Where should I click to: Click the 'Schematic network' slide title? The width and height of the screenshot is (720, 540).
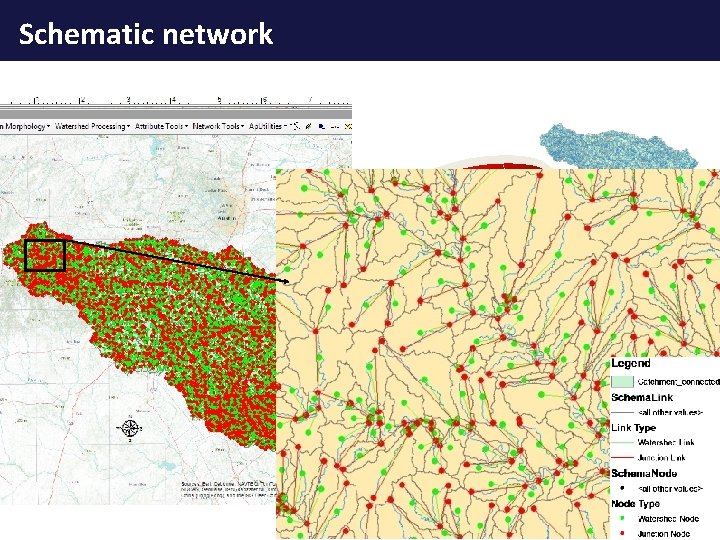146,34
